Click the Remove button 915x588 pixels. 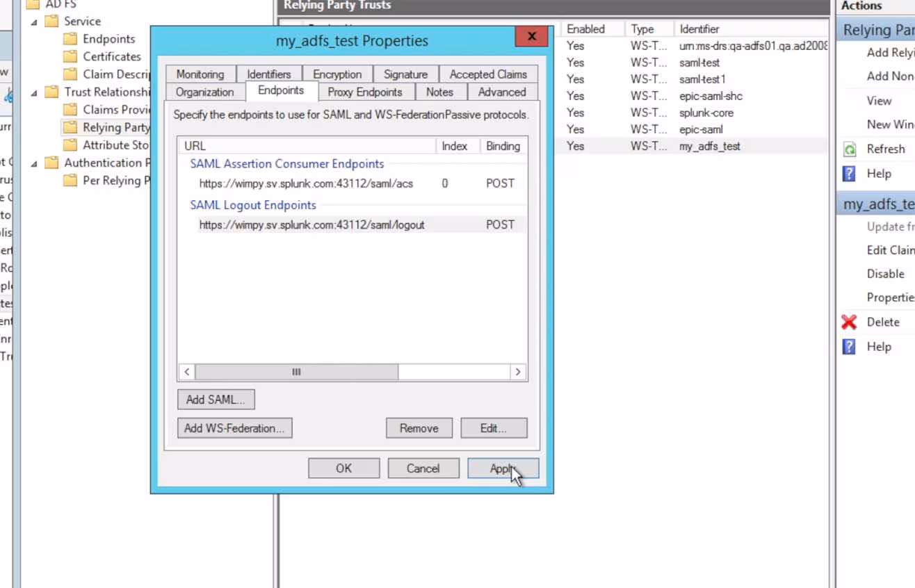click(419, 428)
